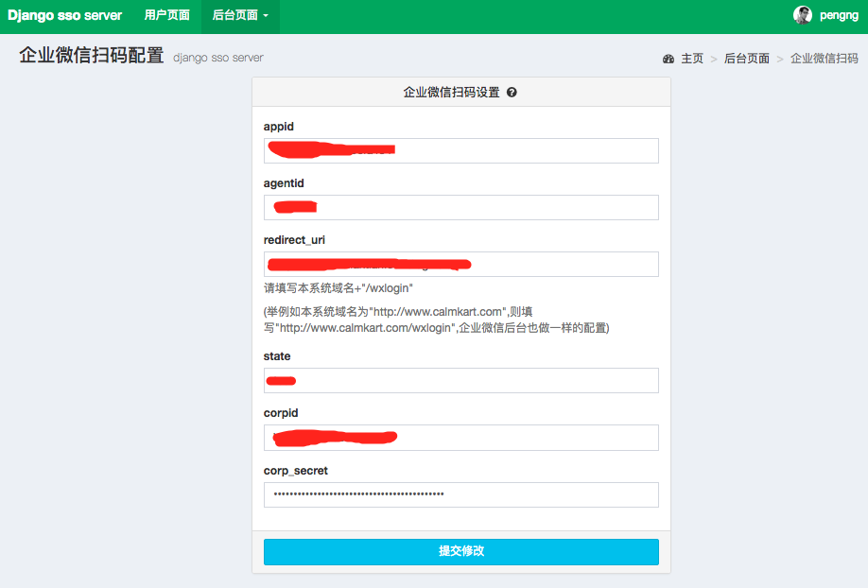Click the masked corp_secret password field
The height and width of the screenshot is (588, 868).
point(460,494)
